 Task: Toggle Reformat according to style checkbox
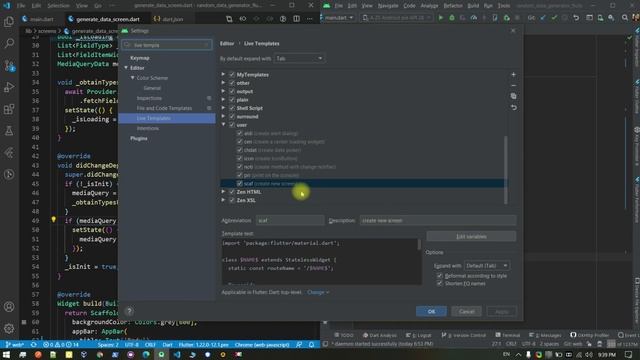(x=440, y=276)
